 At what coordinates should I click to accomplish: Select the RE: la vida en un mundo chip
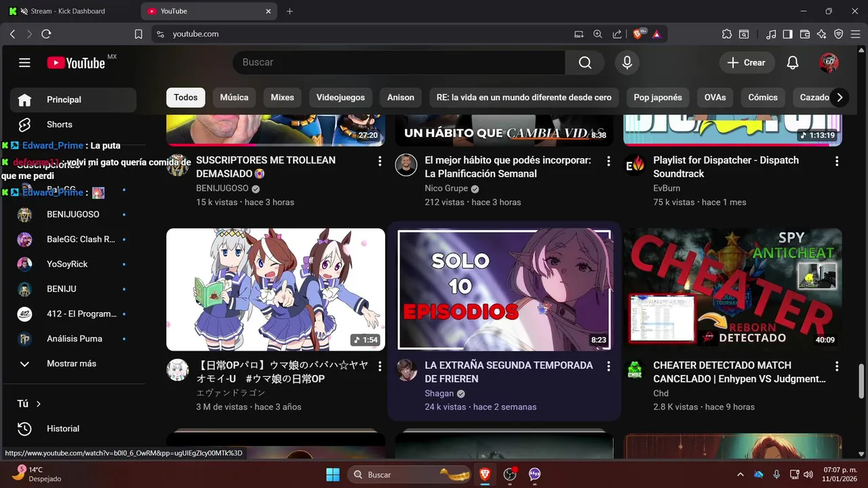pos(524,98)
